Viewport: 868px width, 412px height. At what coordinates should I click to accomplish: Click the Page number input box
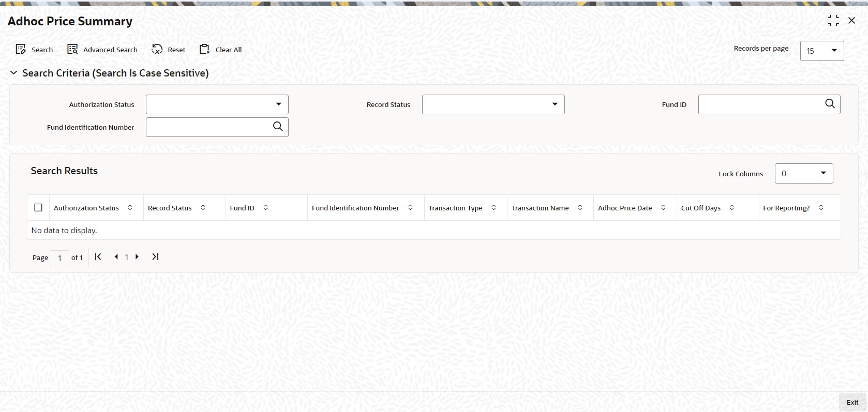coord(59,257)
